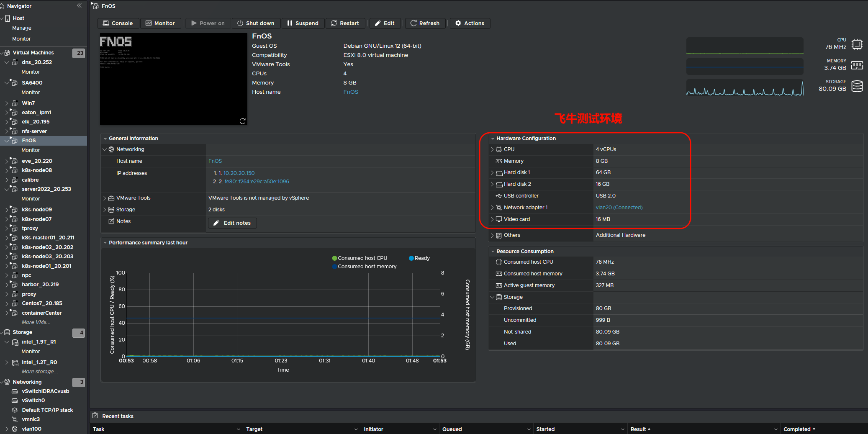Screen dimensions: 868x434
Task: Open Monitor under Host
Action: coord(21,39)
